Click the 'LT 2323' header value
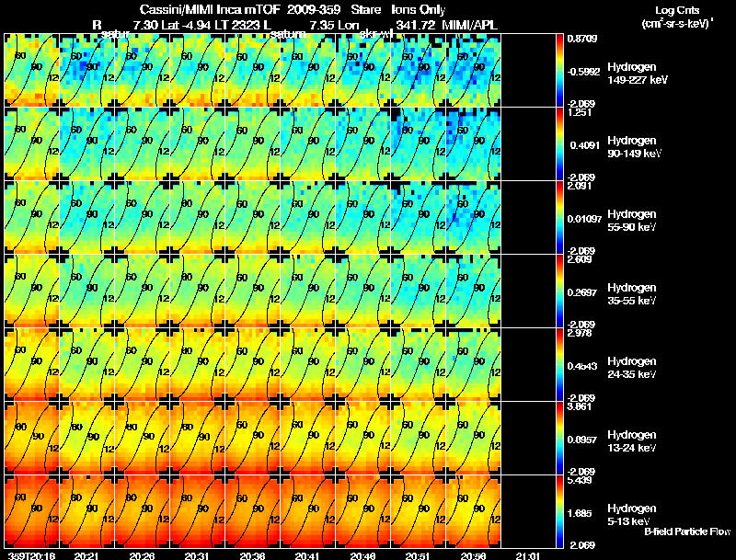The image size is (736, 560). pos(238,25)
